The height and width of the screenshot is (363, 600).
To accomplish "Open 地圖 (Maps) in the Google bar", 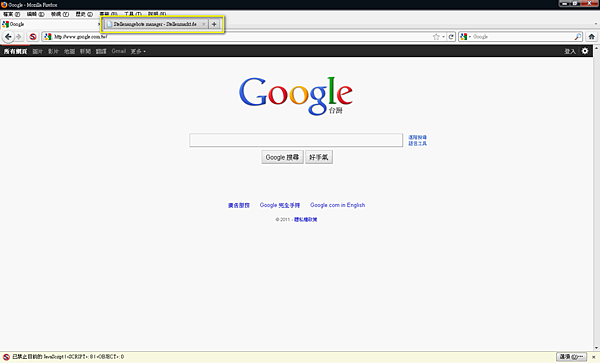I will pyautogui.click(x=69, y=51).
